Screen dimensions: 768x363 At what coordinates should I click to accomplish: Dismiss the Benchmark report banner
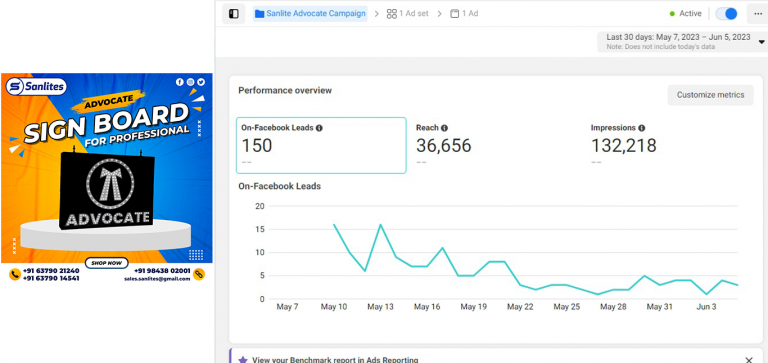click(x=748, y=360)
